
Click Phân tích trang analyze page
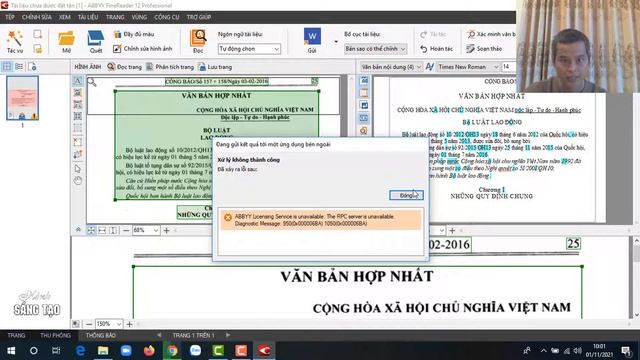coord(170,67)
